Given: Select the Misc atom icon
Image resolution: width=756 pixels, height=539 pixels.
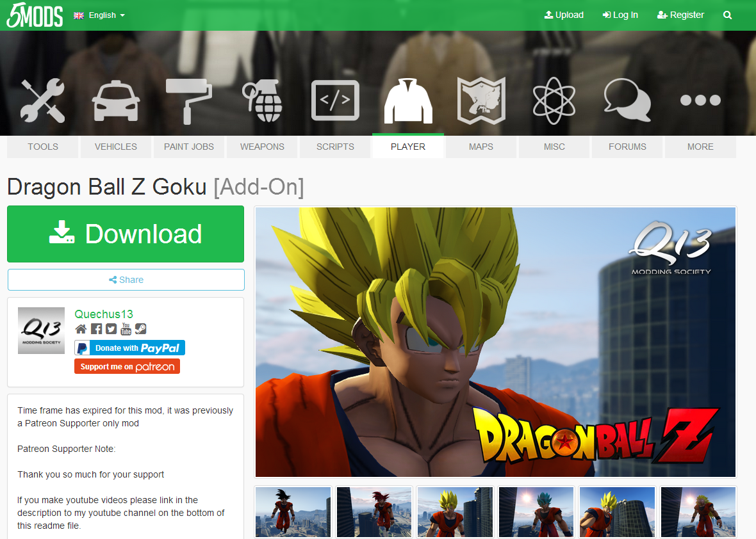Looking at the screenshot, I should [554, 101].
